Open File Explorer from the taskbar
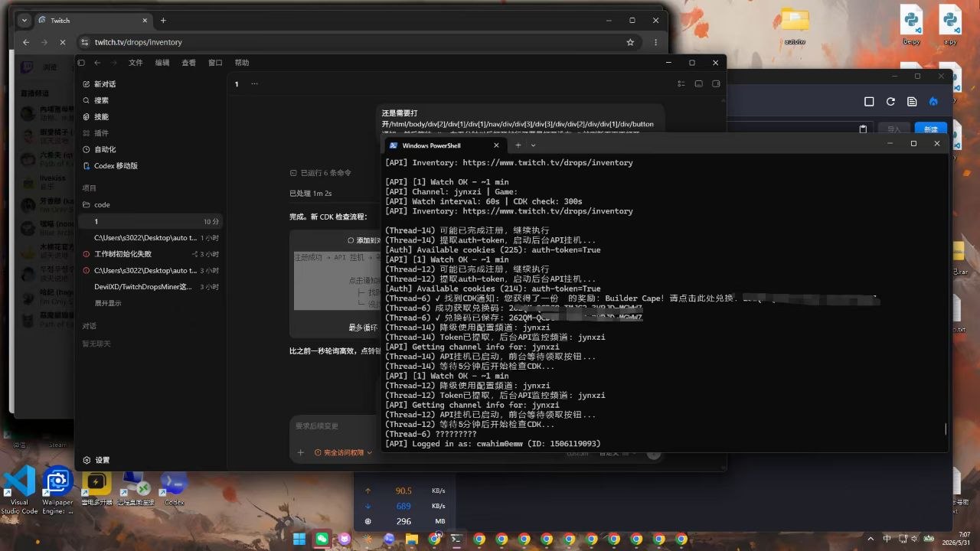Viewport: 980px width, 551px height. click(412, 539)
